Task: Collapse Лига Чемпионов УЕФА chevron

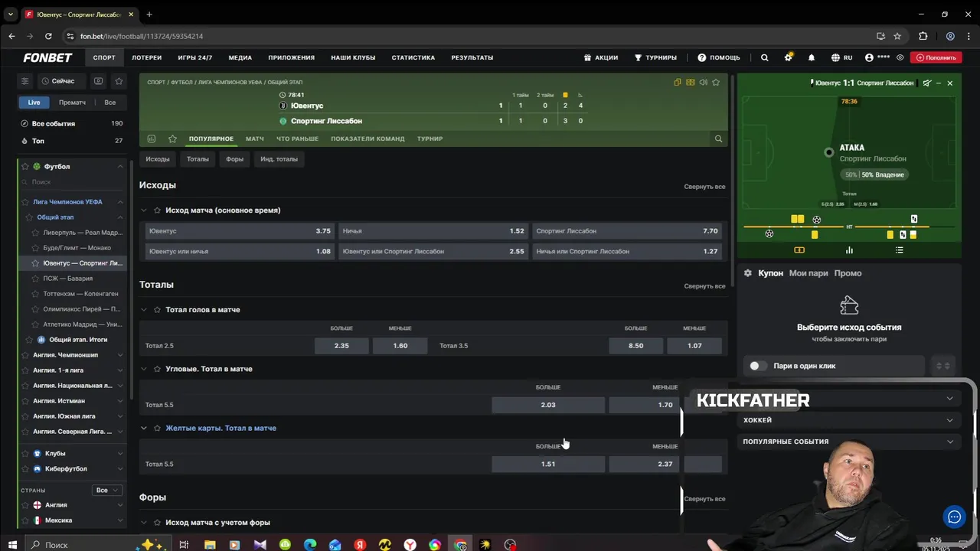Action: click(120, 202)
